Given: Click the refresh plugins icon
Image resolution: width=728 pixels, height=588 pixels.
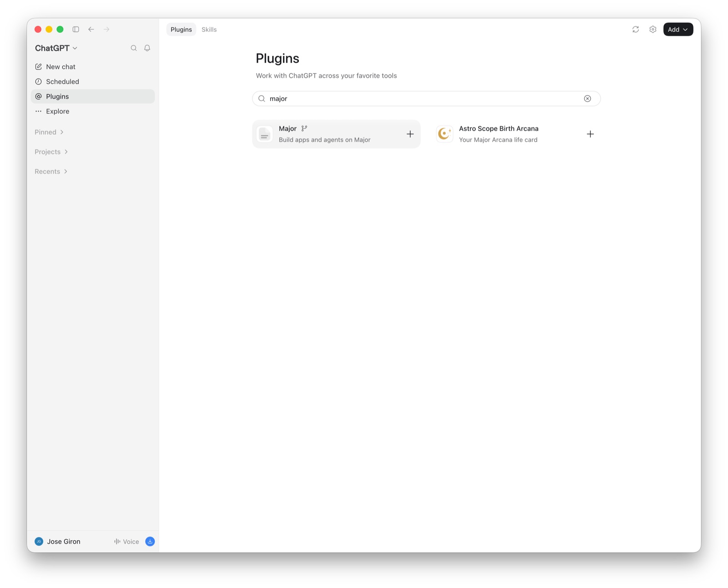Looking at the screenshot, I should coord(636,30).
